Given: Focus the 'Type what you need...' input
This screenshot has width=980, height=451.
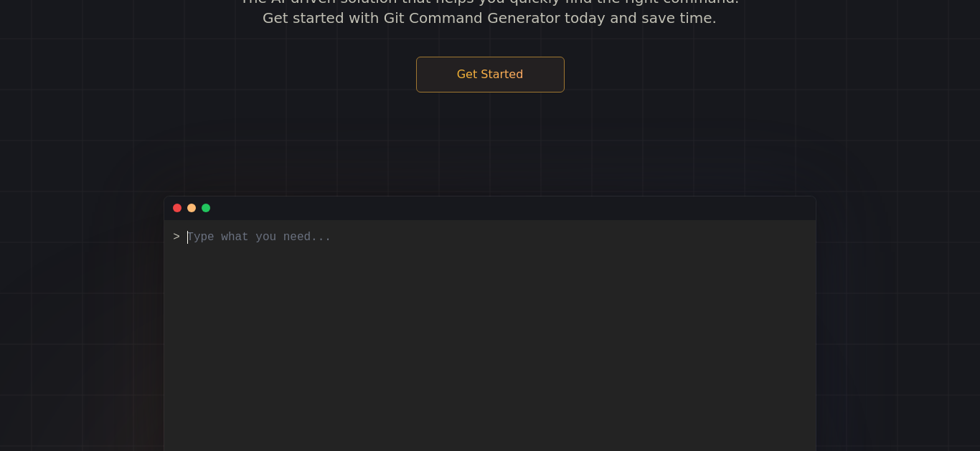Looking at the screenshot, I should [x=496, y=237].
